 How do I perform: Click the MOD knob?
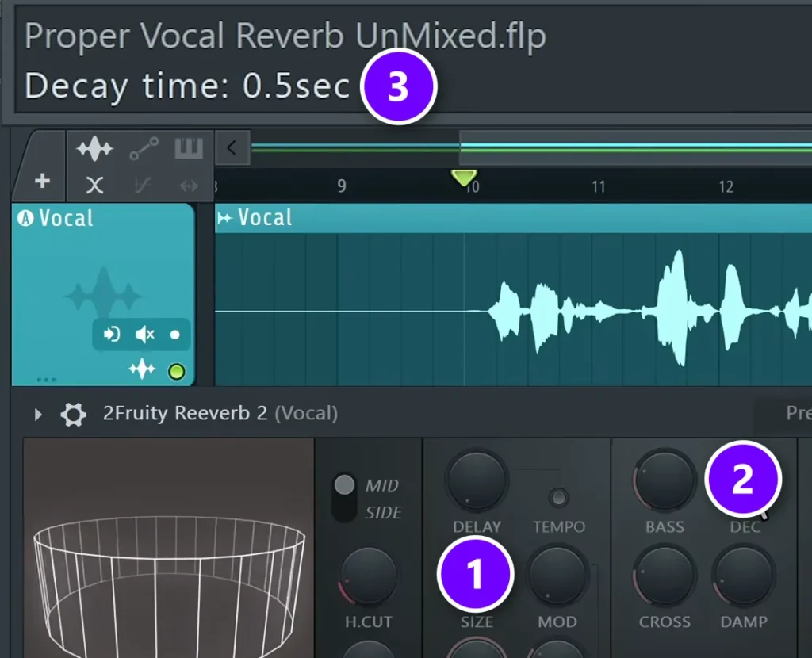(x=557, y=575)
